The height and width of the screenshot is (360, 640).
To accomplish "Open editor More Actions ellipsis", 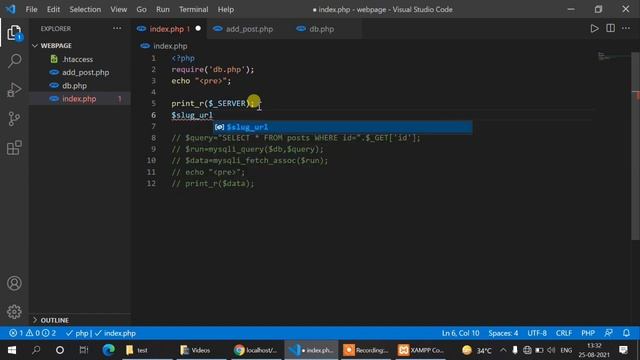I will (626, 29).
